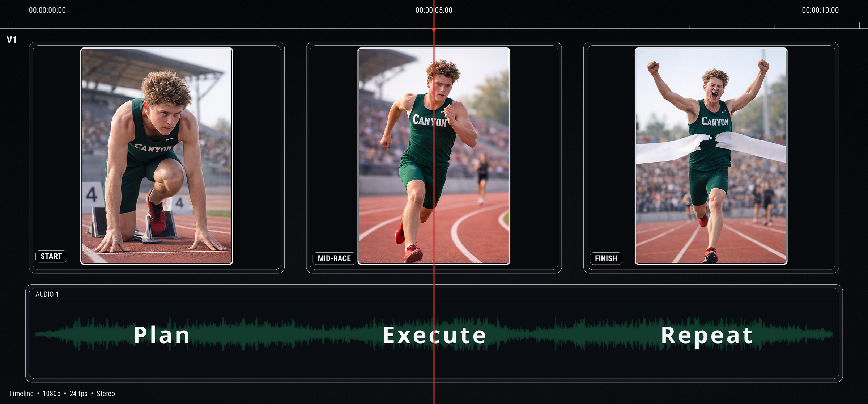Click the 00:00:00:00 timecode label
This screenshot has height=404, width=868.
47,10
